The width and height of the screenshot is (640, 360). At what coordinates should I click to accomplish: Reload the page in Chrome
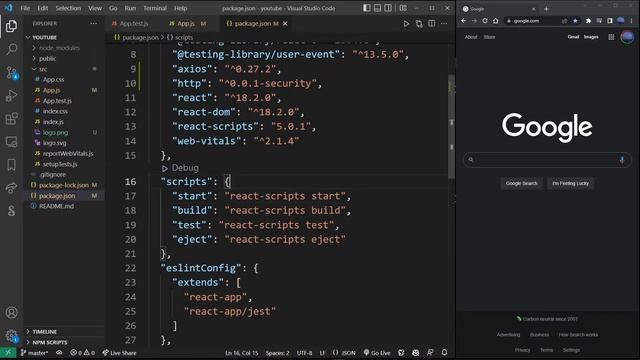[x=485, y=21]
